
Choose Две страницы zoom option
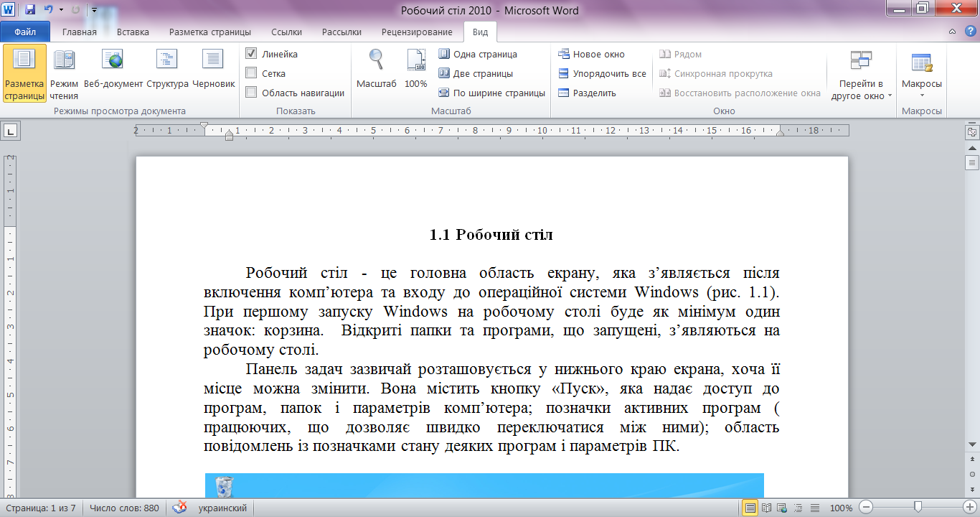(476, 73)
